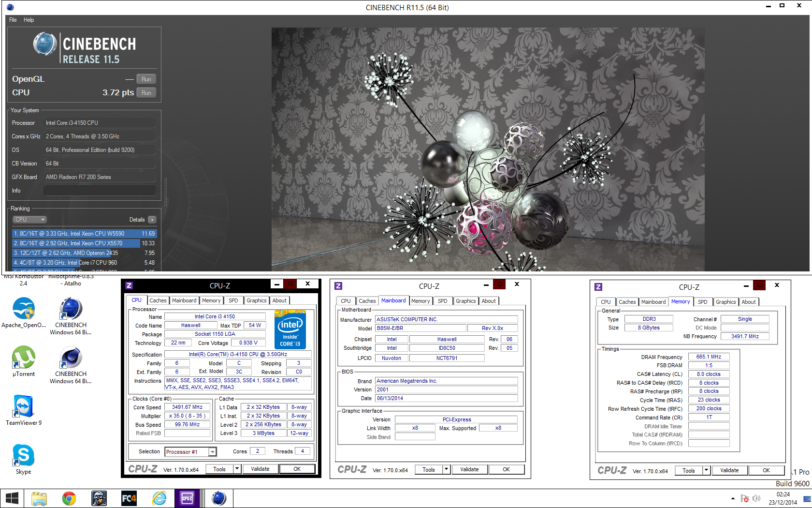Click Validate in the first CPU-Z window
Image resolution: width=812 pixels, height=508 pixels.
[x=260, y=469]
